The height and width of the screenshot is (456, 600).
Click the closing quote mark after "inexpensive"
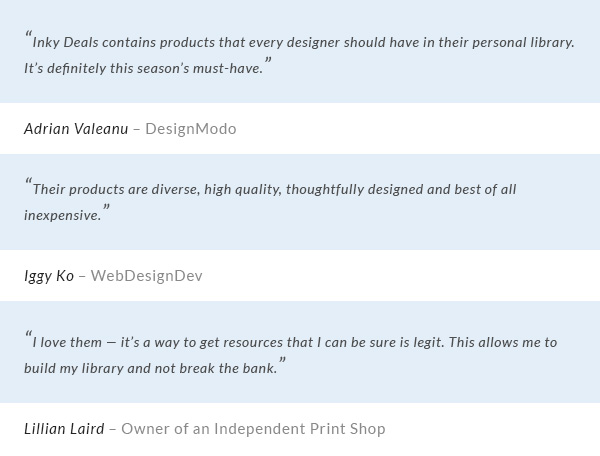pos(106,210)
